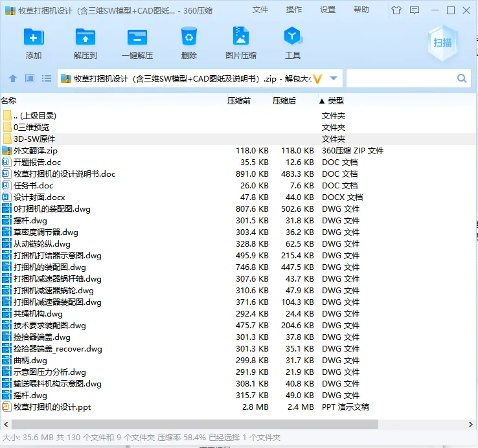The width and height of the screenshot is (478, 448).
Task: Select 从动链轮纵.dwg file name
Action: 41,244
